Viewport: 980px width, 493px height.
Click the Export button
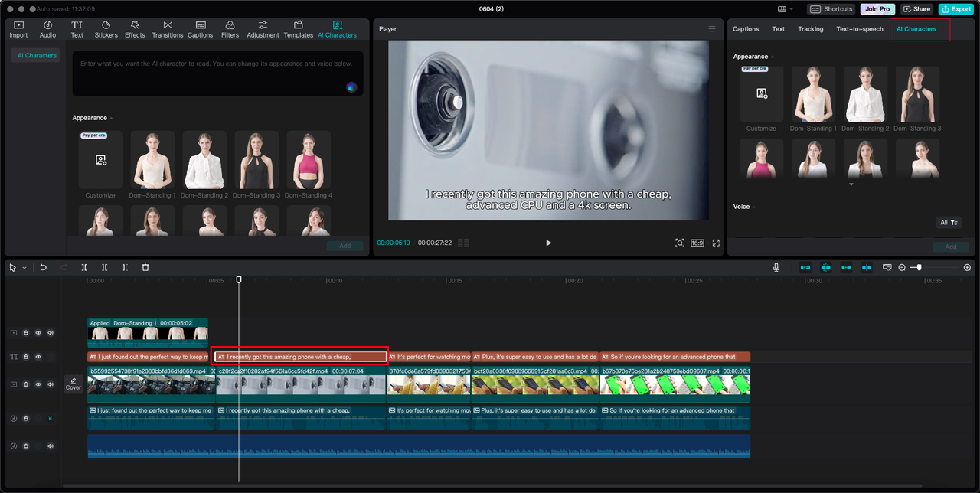(957, 9)
